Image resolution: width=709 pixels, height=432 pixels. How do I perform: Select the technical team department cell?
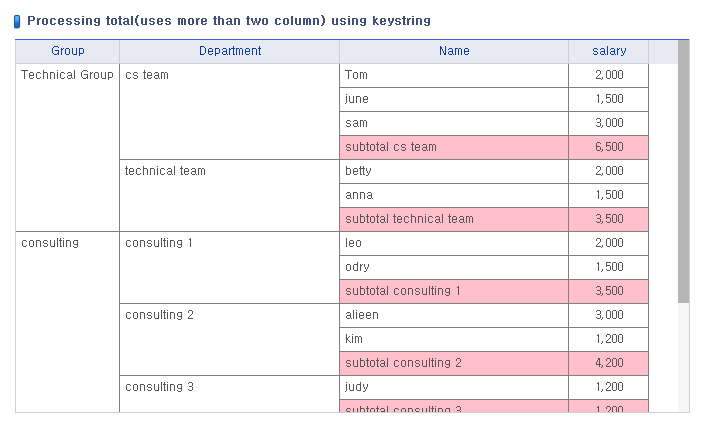coord(230,195)
